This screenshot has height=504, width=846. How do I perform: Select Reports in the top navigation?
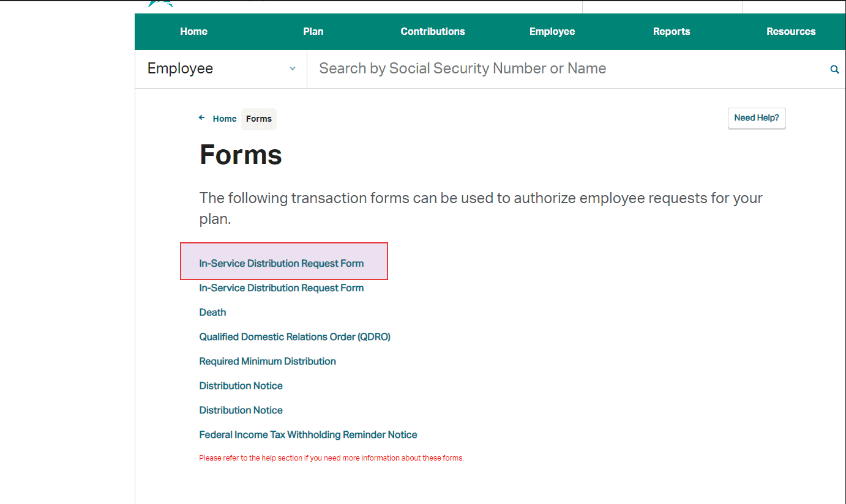[x=672, y=31]
